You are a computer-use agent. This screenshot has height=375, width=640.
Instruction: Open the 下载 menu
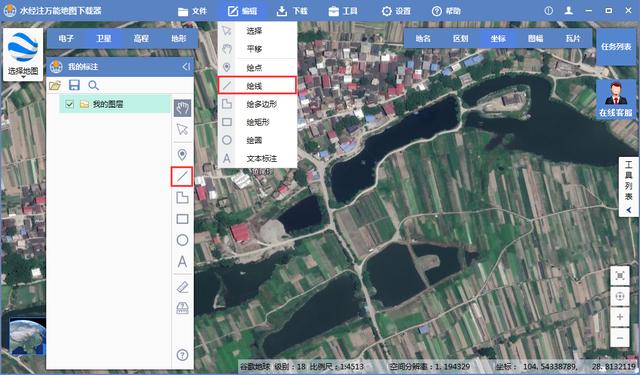click(x=292, y=11)
